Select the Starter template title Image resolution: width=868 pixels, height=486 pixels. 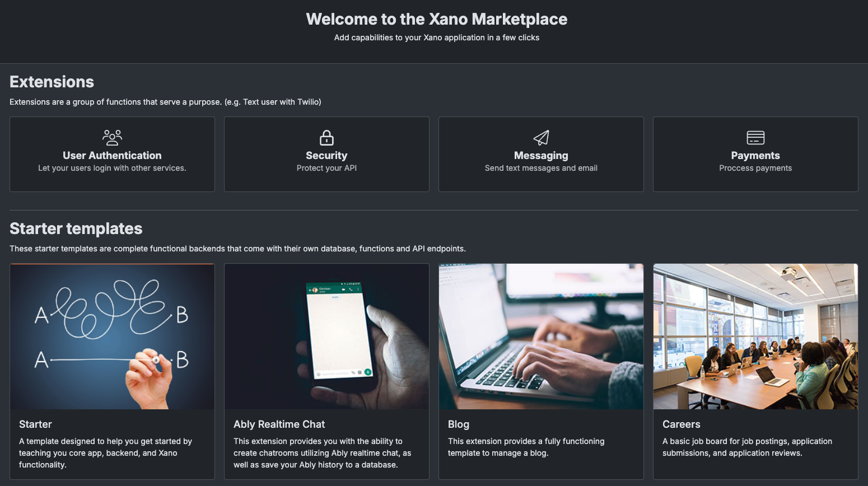[x=35, y=424]
